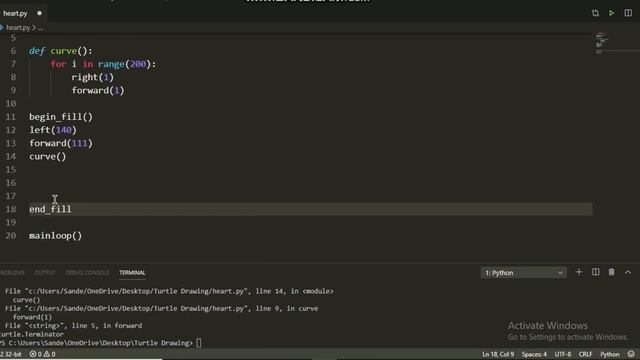Click on begin_fill() on line 11
This screenshot has height=360, width=640.
(61, 117)
